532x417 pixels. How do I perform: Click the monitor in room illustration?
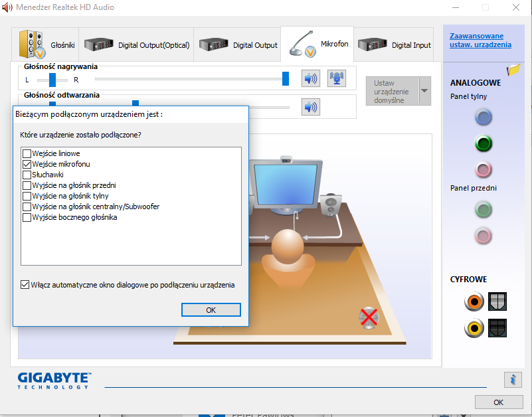286,185
